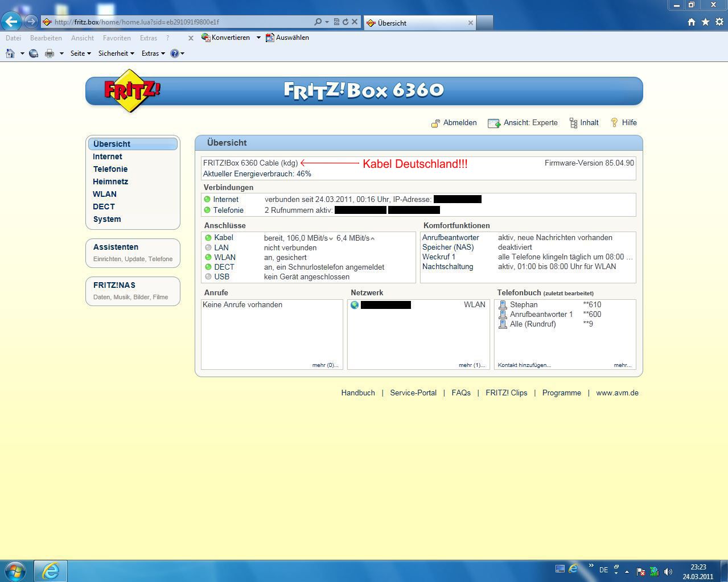728x582 pixels.
Task: Open System in the sidebar
Action: pyautogui.click(x=107, y=219)
